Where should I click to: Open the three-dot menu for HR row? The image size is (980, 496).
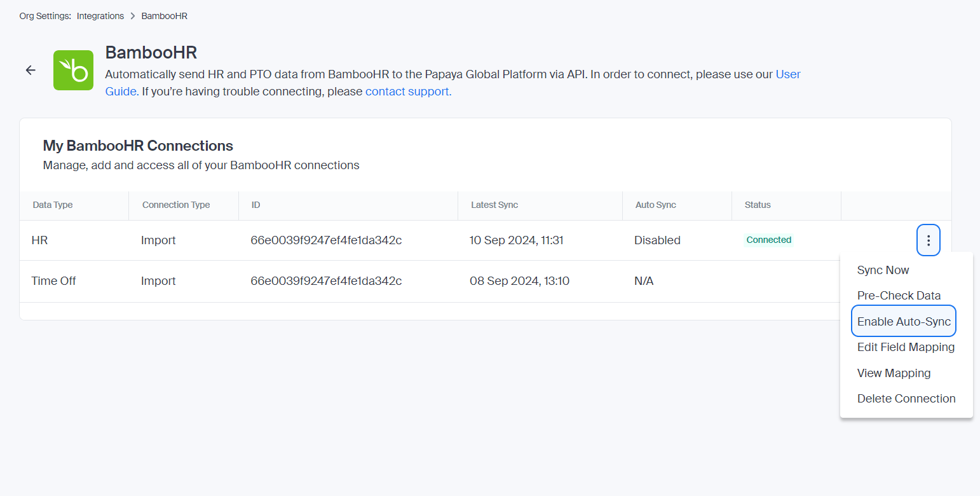click(x=929, y=240)
